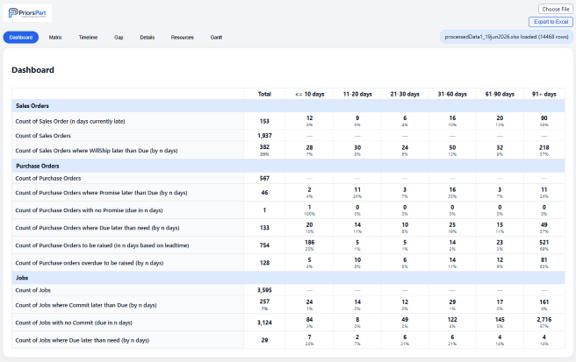Click the Dashboard heading

point(33,70)
